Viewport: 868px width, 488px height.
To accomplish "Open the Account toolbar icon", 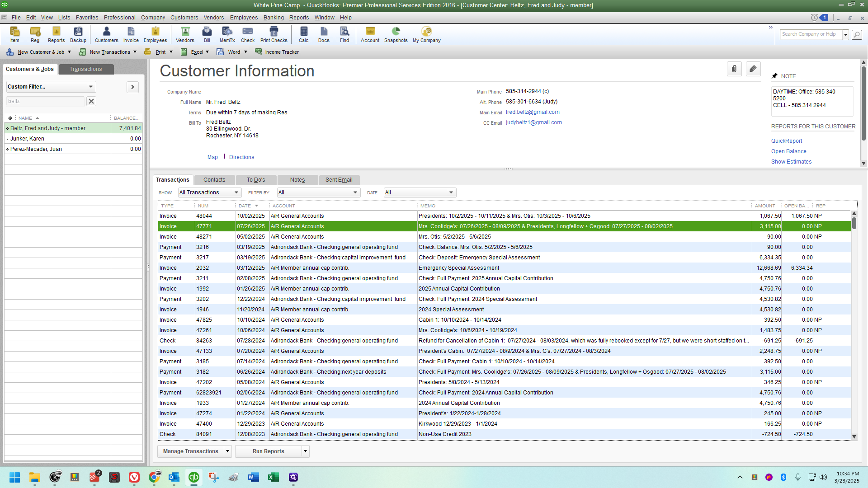I will point(370,34).
